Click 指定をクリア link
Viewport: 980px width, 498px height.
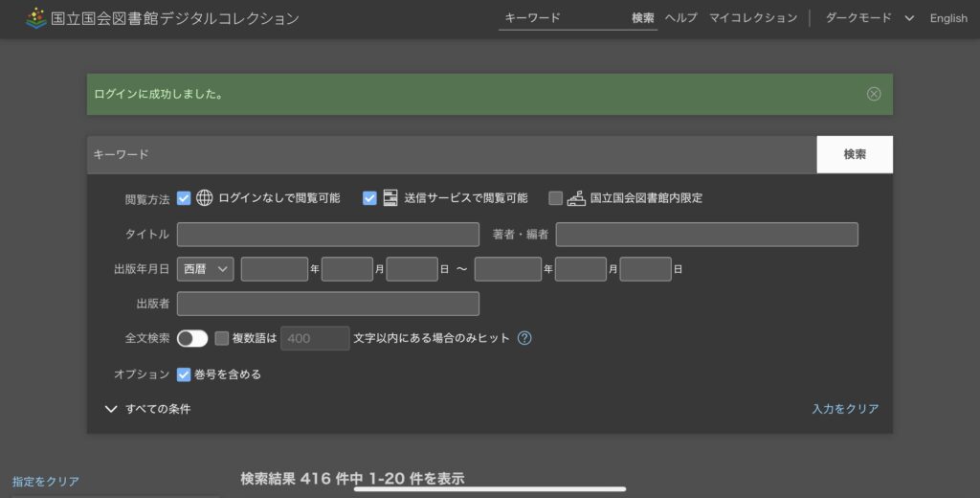pyautogui.click(x=46, y=481)
